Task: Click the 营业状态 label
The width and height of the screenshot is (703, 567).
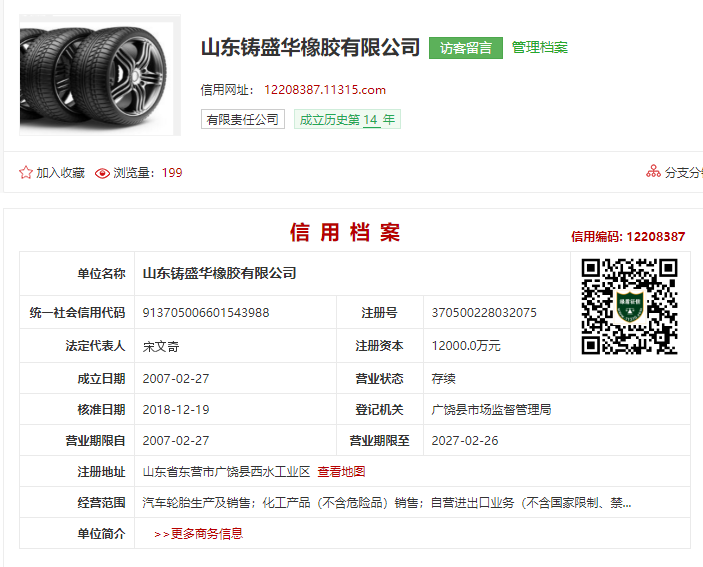Action: [379, 379]
